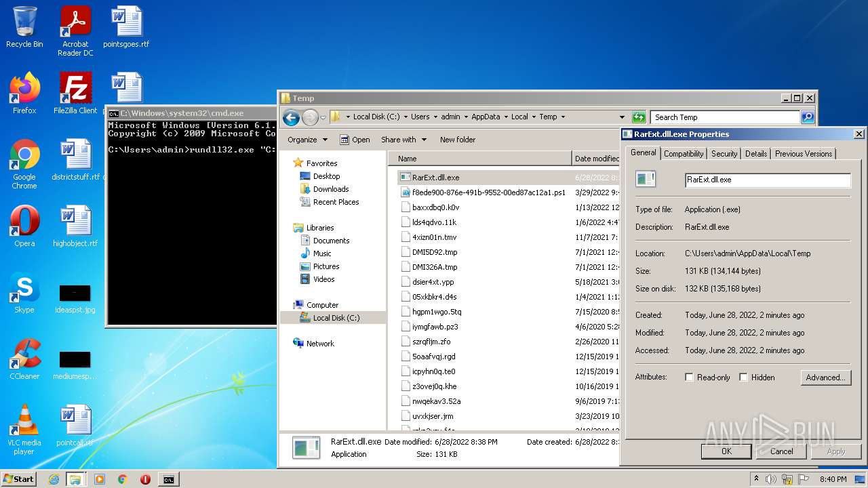868x488 pixels.
Task: Select districtstuff.rtf on the desktop
Action: (x=75, y=160)
